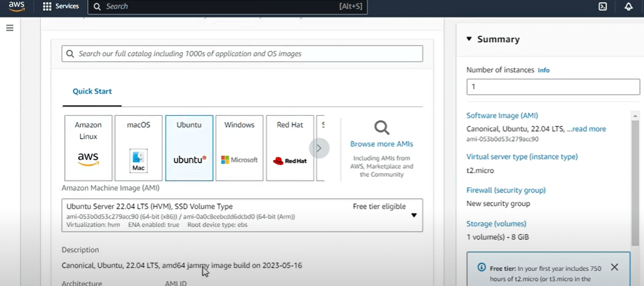Image resolution: width=644 pixels, height=286 pixels.
Task: Collapse the Summary panel
Action: [469, 39]
